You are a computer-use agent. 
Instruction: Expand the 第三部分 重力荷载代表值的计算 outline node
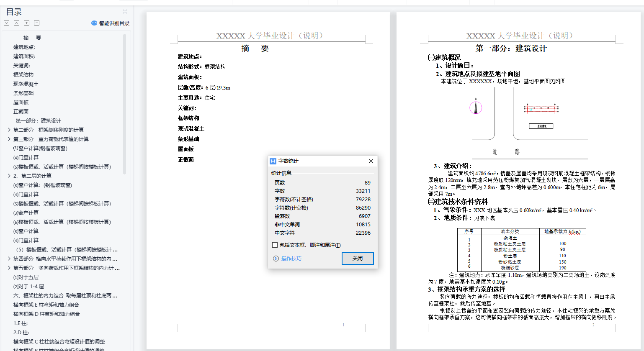(x=9, y=139)
